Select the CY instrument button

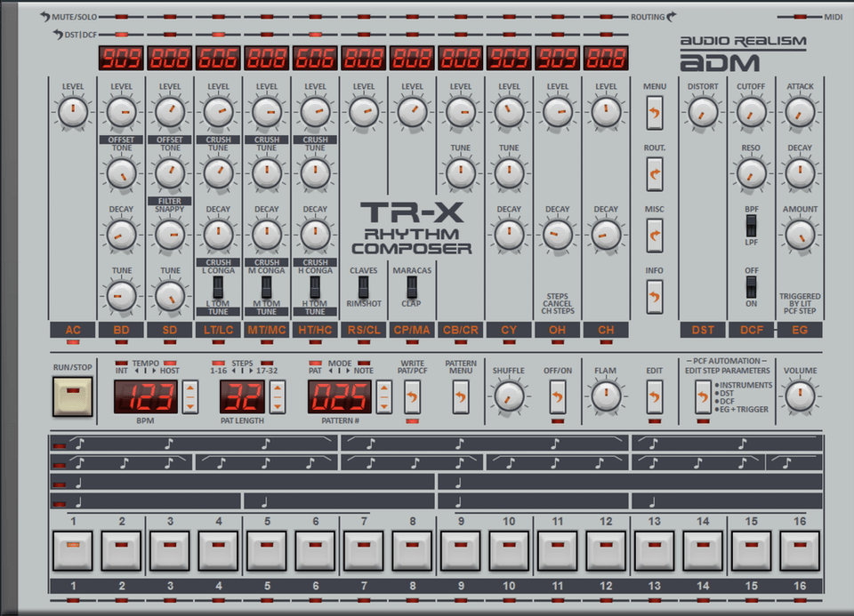[509, 330]
